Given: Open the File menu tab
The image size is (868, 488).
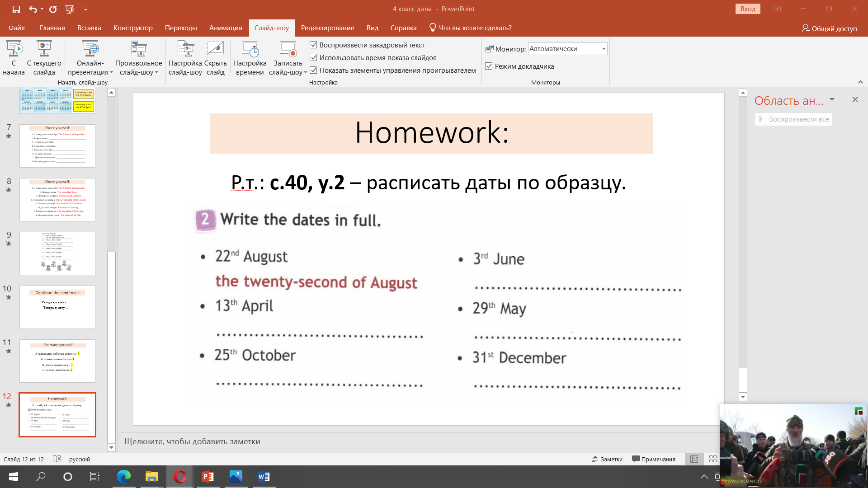Looking at the screenshot, I should (x=17, y=28).
